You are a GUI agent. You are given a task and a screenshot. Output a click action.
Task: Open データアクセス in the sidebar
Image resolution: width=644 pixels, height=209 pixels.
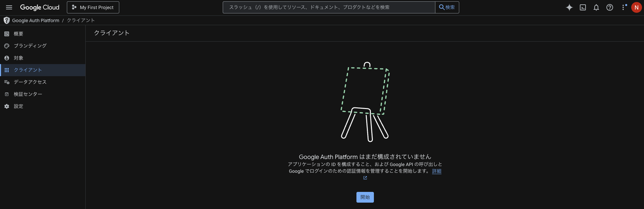point(43,82)
